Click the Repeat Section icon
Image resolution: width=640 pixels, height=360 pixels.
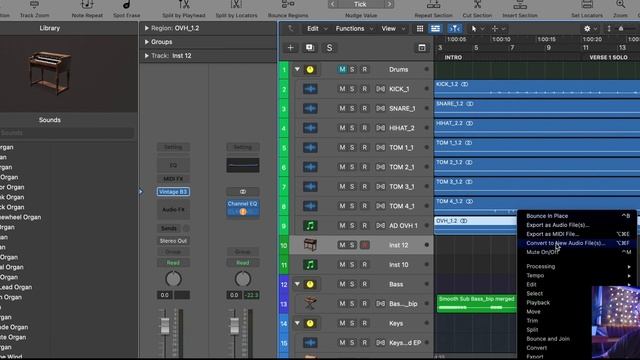[433, 5]
